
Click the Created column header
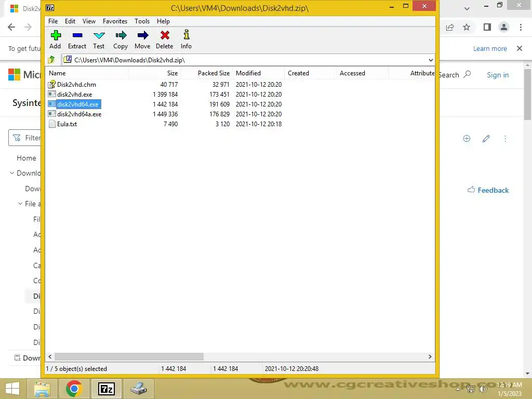point(311,73)
